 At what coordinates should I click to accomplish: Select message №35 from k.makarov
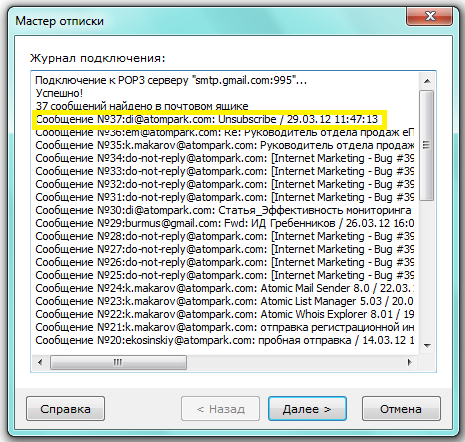pyautogui.click(x=225, y=145)
